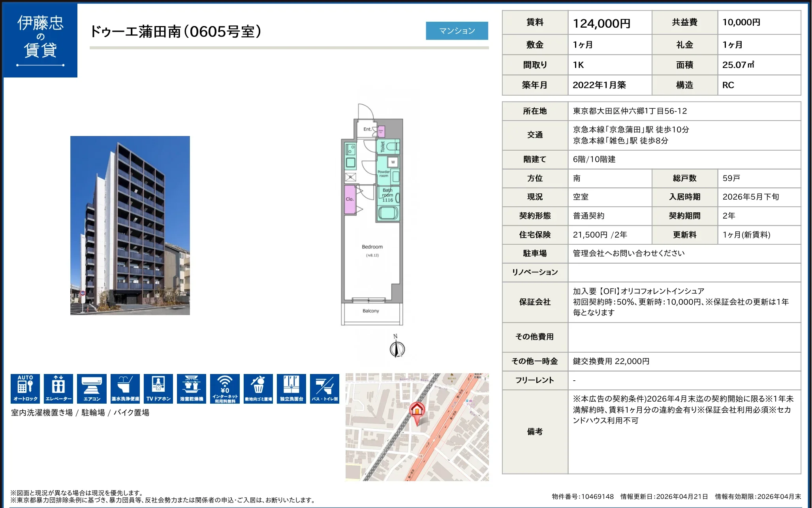Open the building exterior photo
This screenshot has height=508, width=812.
tap(130, 225)
